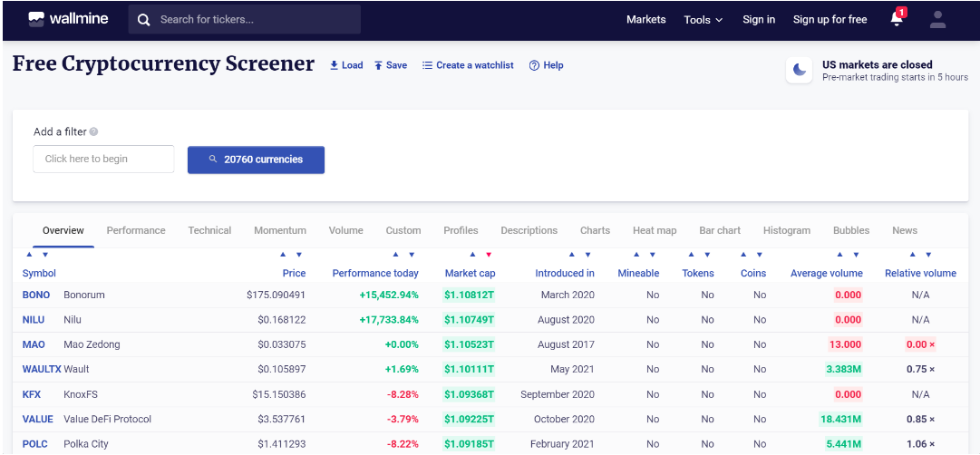Click the Save screener link
Viewport: 980px width, 455px height.
click(x=391, y=65)
